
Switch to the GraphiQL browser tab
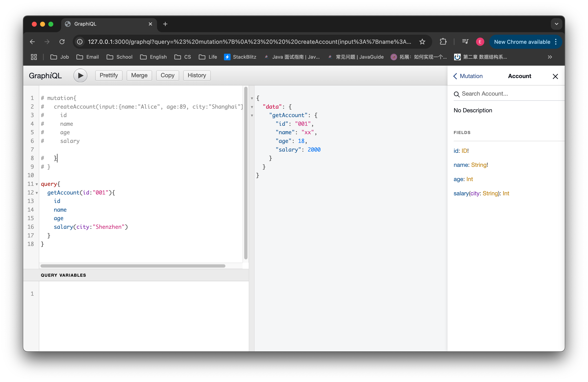(x=85, y=24)
